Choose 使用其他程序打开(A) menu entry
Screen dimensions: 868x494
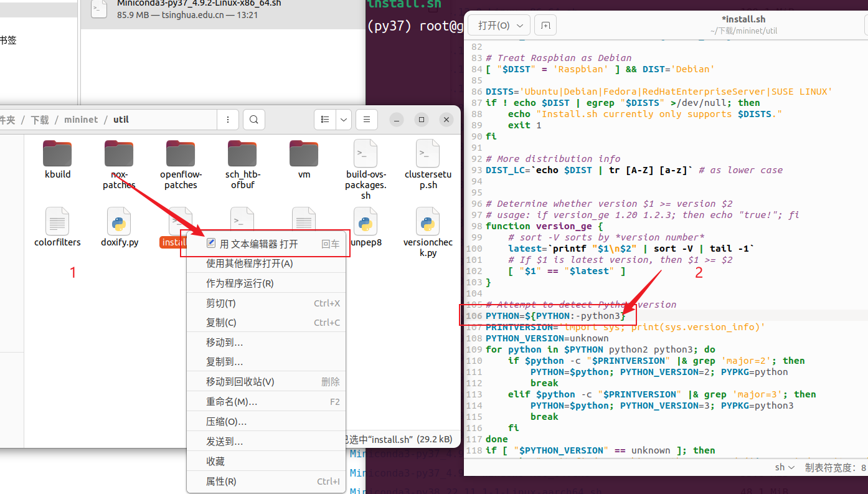266,264
